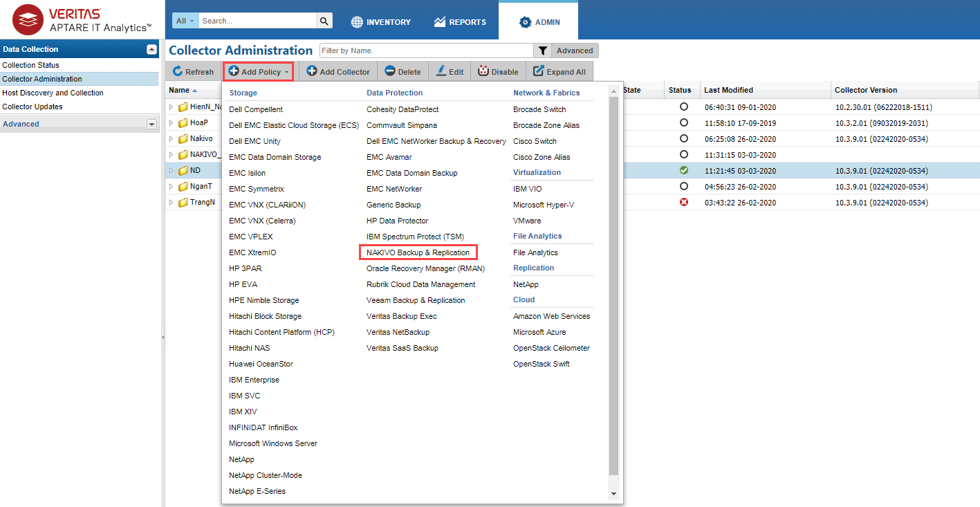Click the Edit pencil icon
Image resolution: width=980 pixels, height=507 pixels.
pyautogui.click(x=440, y=71)
